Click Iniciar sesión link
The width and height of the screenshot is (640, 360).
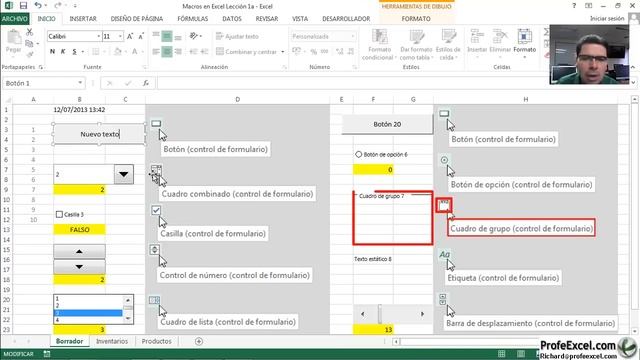[x=607, y=18]
